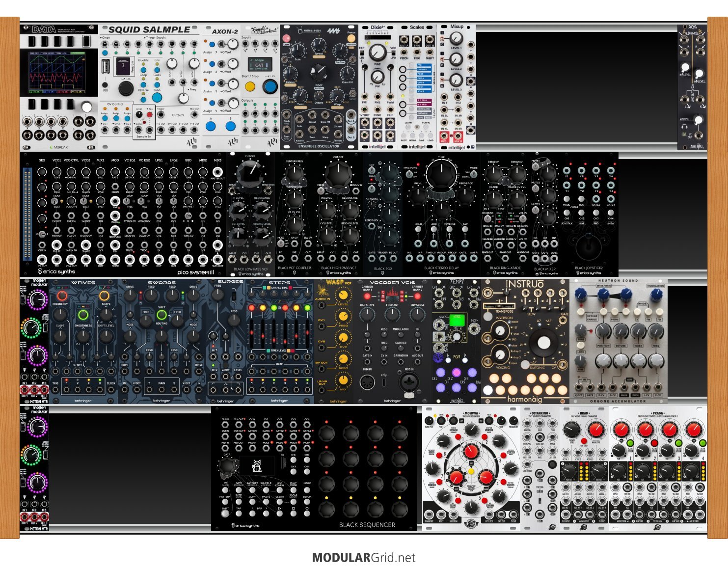The height and width of the screenshot is (568, 728).
Task: Click Harmonaig's large central diatonic dial
Action: click(x=543, y=343)
